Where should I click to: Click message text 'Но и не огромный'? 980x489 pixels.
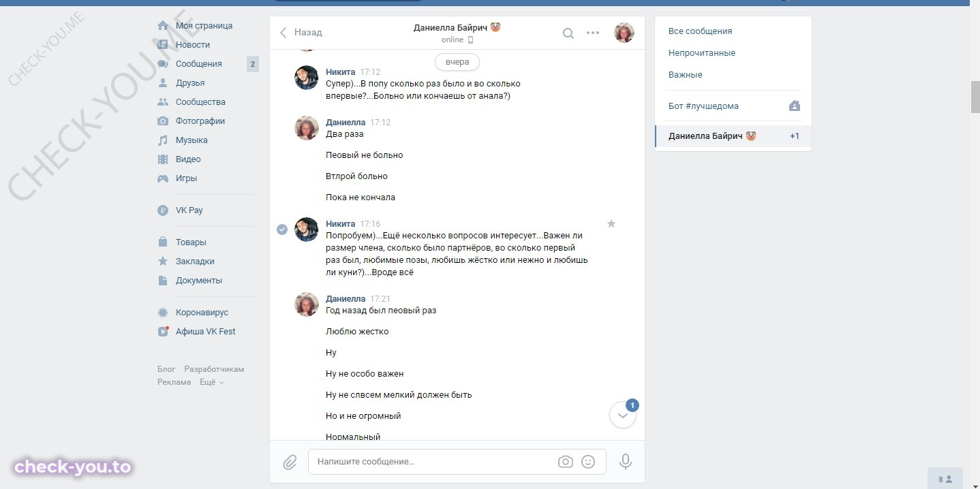tap(363, 416)
